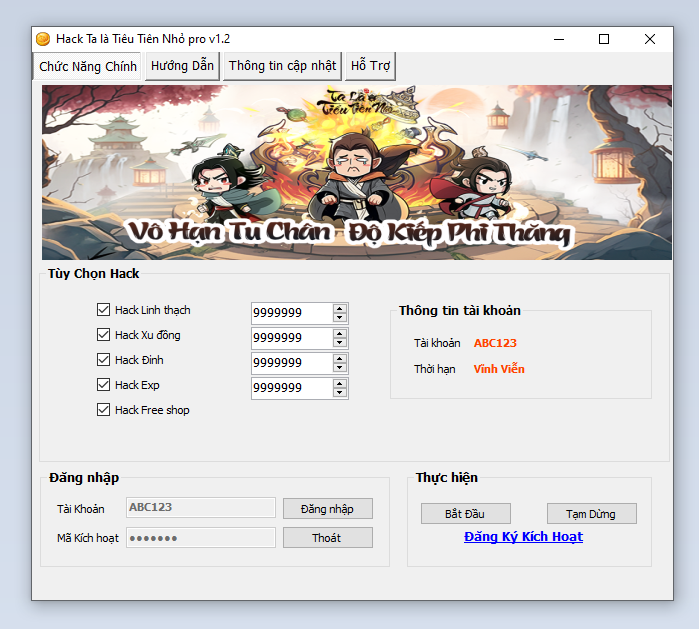Screen dimensions: 699x629
Task: Open the Đăng Ký Kích Hoạt link
Action: pos(523,537)
